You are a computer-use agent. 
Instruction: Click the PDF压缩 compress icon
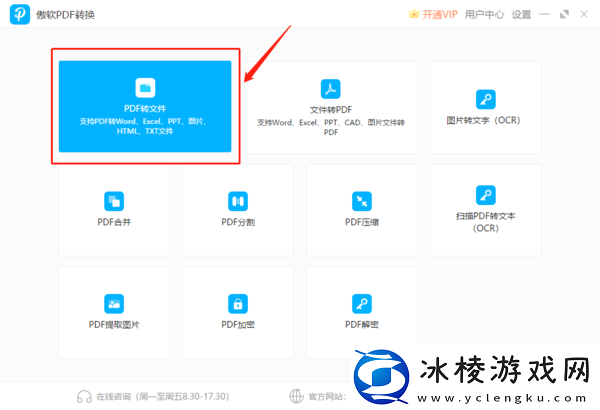pyautogui.click(x=362, y=201)
